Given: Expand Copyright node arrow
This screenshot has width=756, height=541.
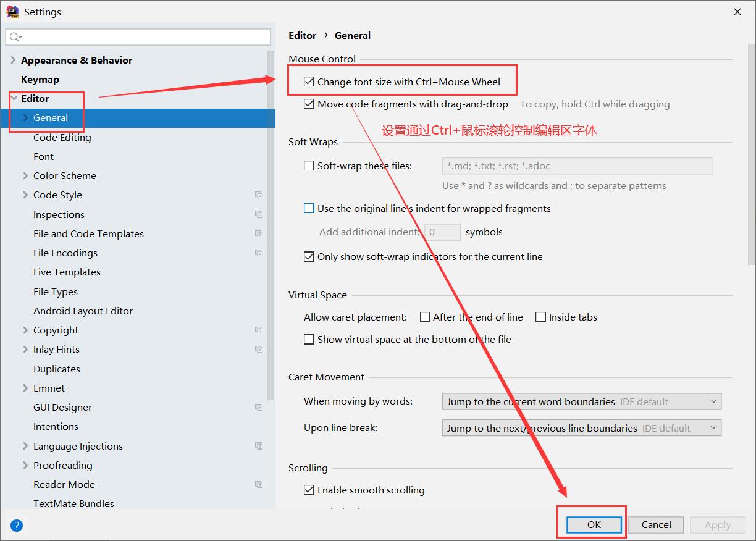Looking at the screenshot, I should 25,330.
